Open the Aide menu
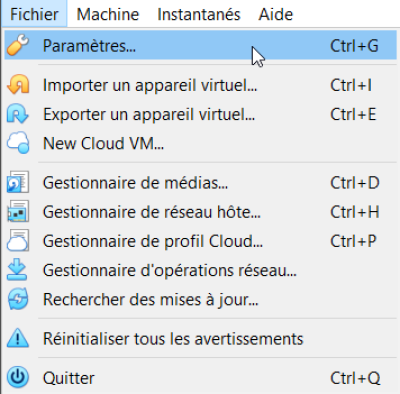 point(276,14)
